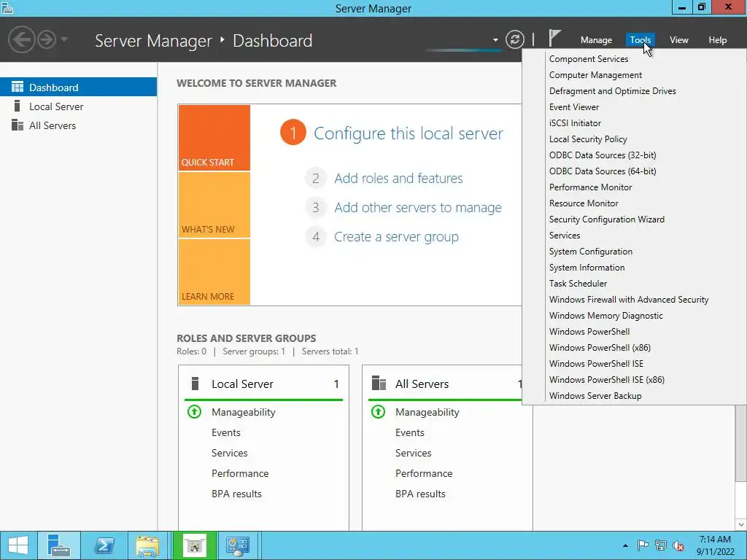
Task: Open Services from the Tools menu
Action: (565, 236)
